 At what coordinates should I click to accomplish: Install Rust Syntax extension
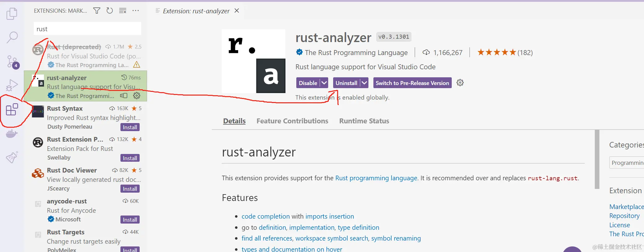[130, 127]
